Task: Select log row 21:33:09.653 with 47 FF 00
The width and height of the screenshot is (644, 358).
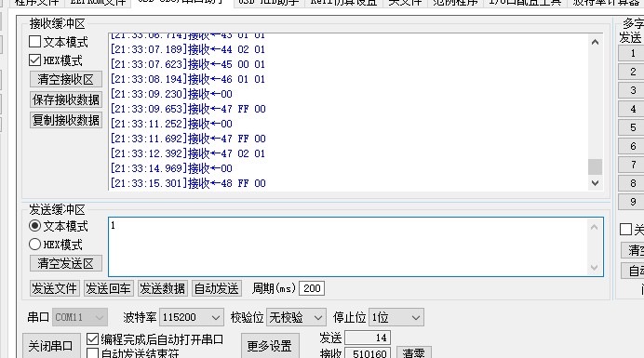Action: [188, 109]
